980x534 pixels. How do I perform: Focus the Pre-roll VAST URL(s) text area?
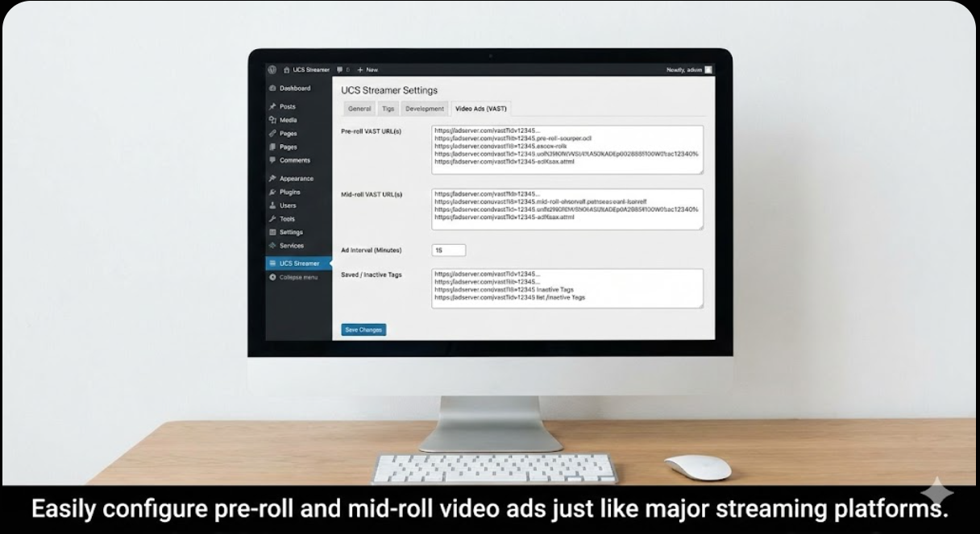(567, 149)
